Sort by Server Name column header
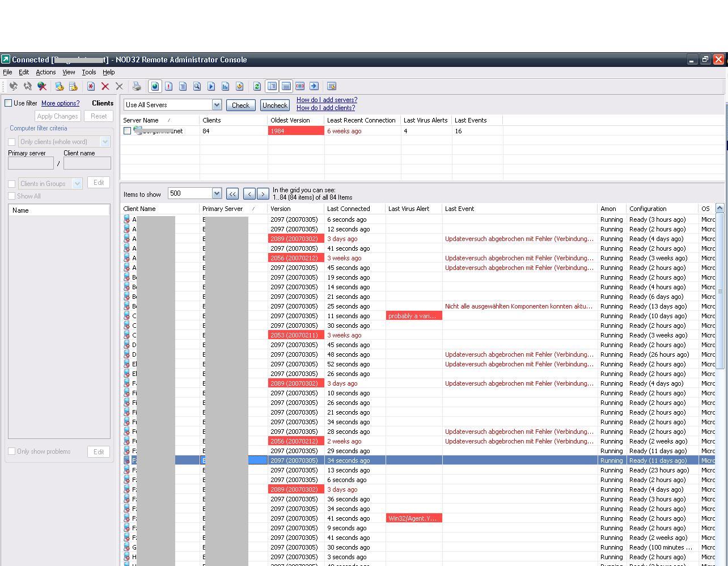The height and width of the screenshot is (566, 728). pyautogui.click(x=160, y=120)
